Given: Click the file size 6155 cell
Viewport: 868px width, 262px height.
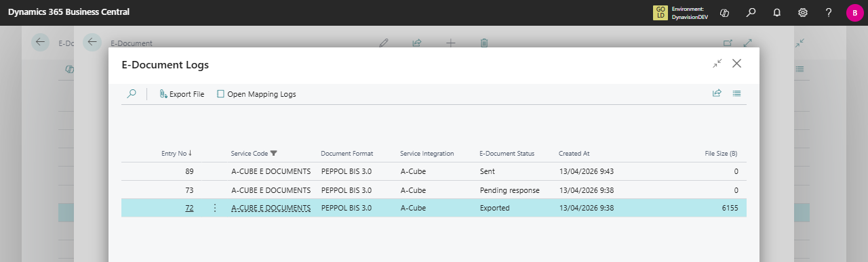Looking at the screenshot, I should tap(730, 208).
